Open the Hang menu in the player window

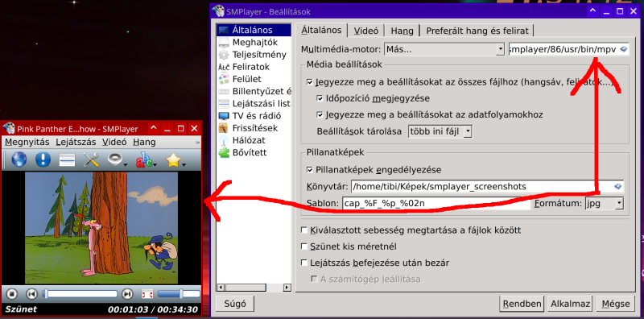[144, 143]
